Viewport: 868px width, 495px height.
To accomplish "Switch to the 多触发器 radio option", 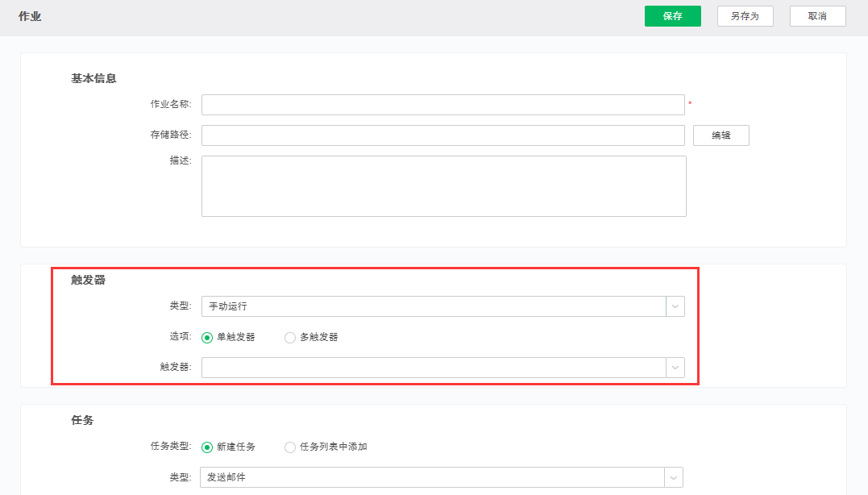I will pos(290,338).
